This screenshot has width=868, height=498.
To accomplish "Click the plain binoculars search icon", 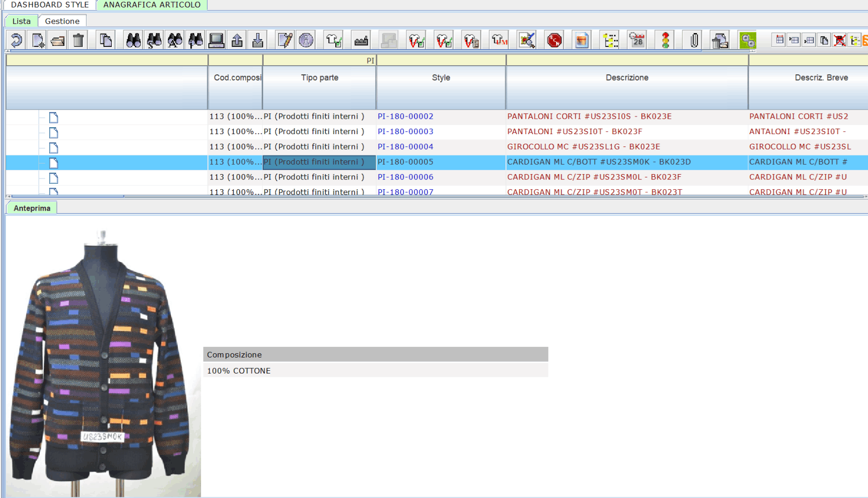I will 133,40.
